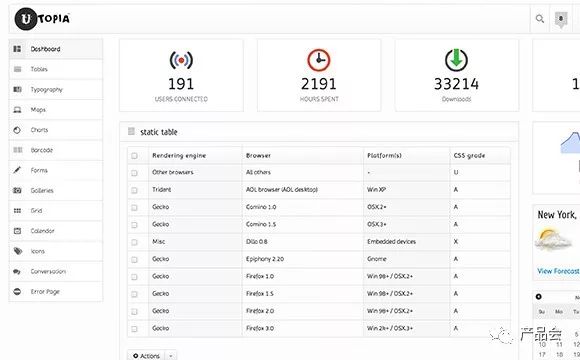Sort by Rendering engine column header
This screenshot has height=360, width=580.
click(179, 155)
